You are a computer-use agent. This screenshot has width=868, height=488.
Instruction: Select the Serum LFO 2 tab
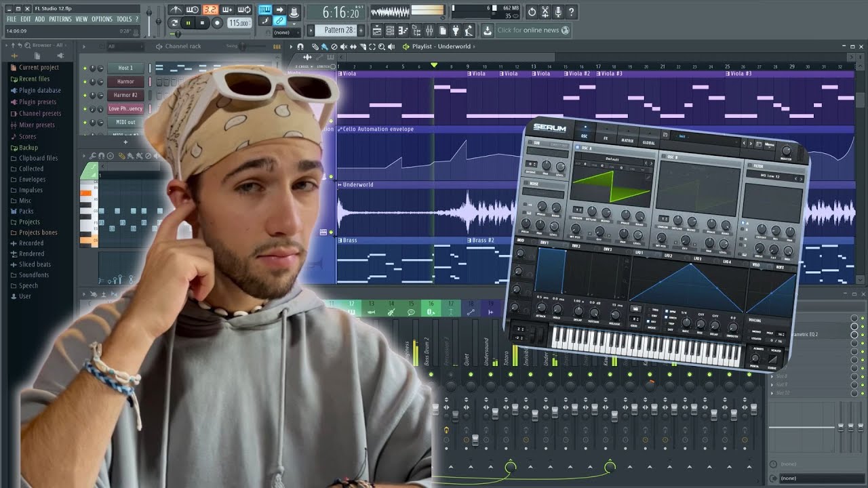(668, 256)
